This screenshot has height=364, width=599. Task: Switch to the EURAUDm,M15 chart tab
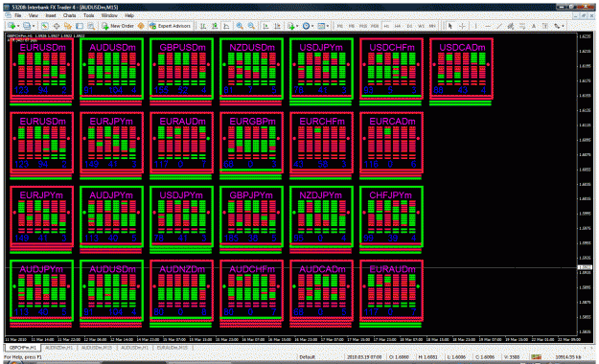click(x=173, y=348)
